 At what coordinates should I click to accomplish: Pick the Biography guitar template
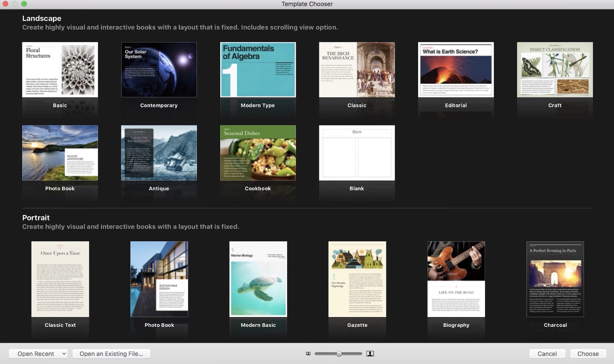(x=456, y=279)
